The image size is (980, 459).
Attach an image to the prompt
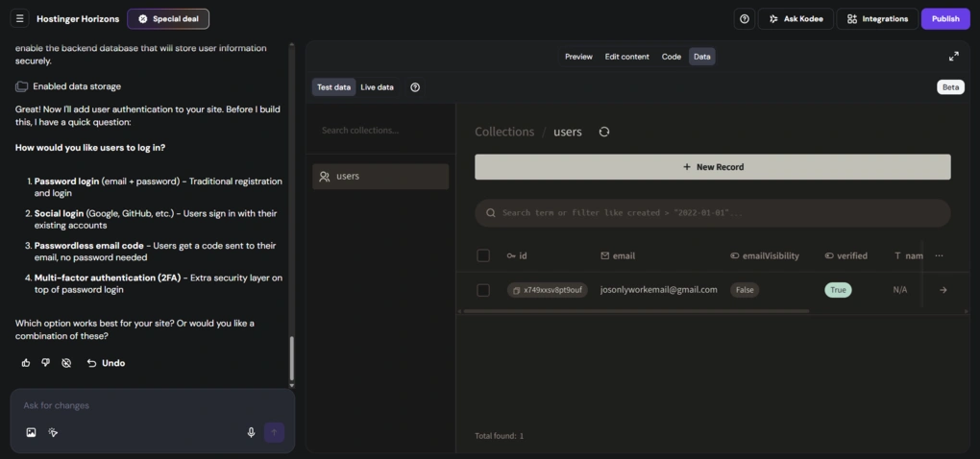(x=31, y=432)
